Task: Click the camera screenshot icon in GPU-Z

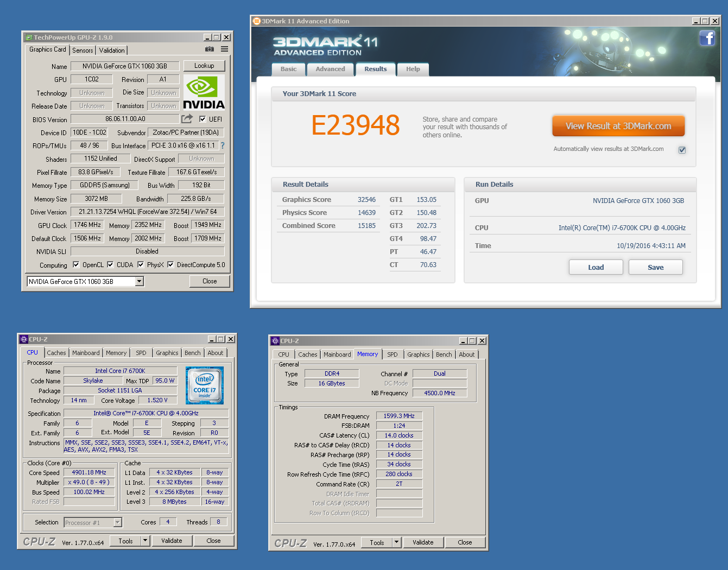Action: coord(210,49)
